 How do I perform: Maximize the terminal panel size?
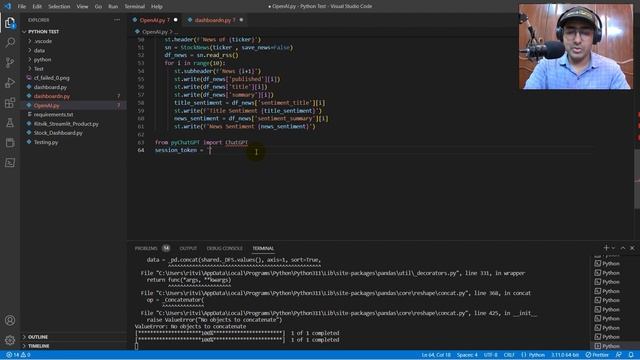coord(623,248)
